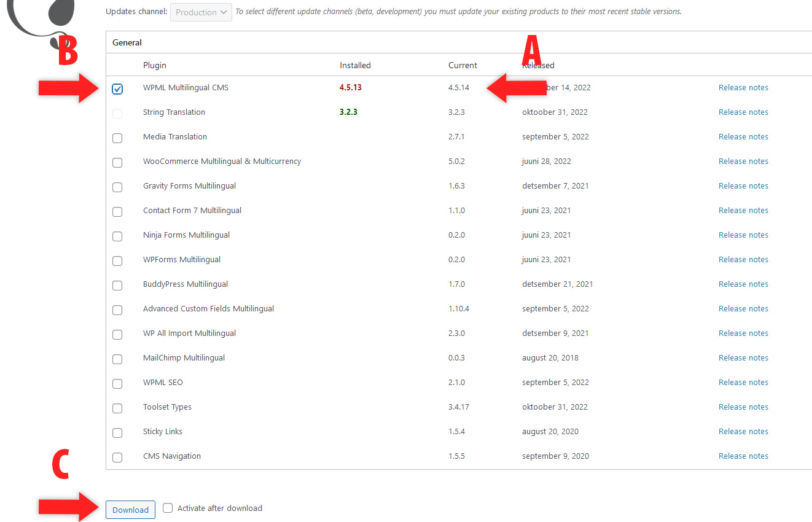Screen dimensions: 812x522
Task: View Release notes for MailChimp Multilingual
Action: click(743, 358)
